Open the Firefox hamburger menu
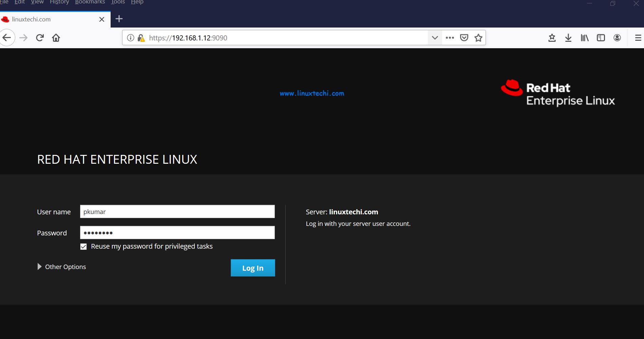The height and width of the screenshot is (339, 644). coord(637,38)
